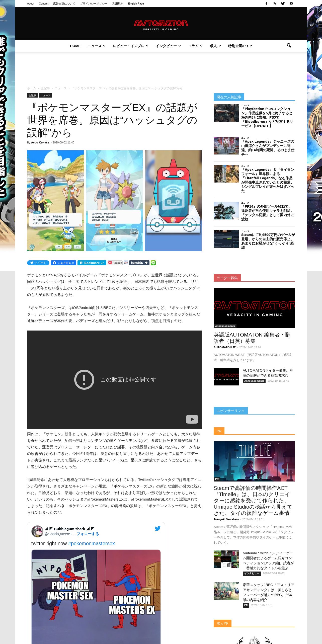The width and height of the screenshot is (322, 644).
Task: Open the YouTube icon in top bar
Action: pos(291,4)
